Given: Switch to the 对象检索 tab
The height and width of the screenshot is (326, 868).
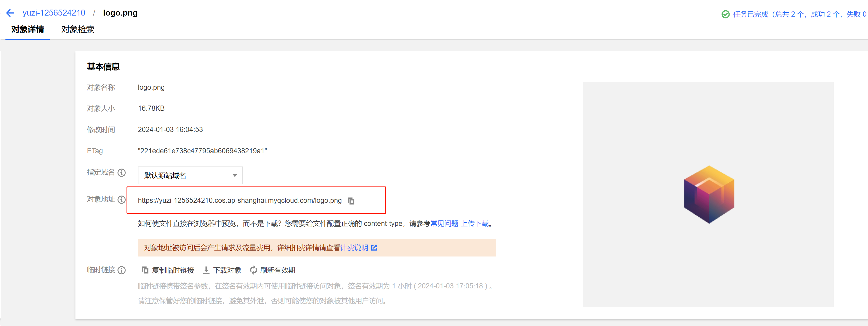Looking at the screenshot, I should click(x=78, y=30).
